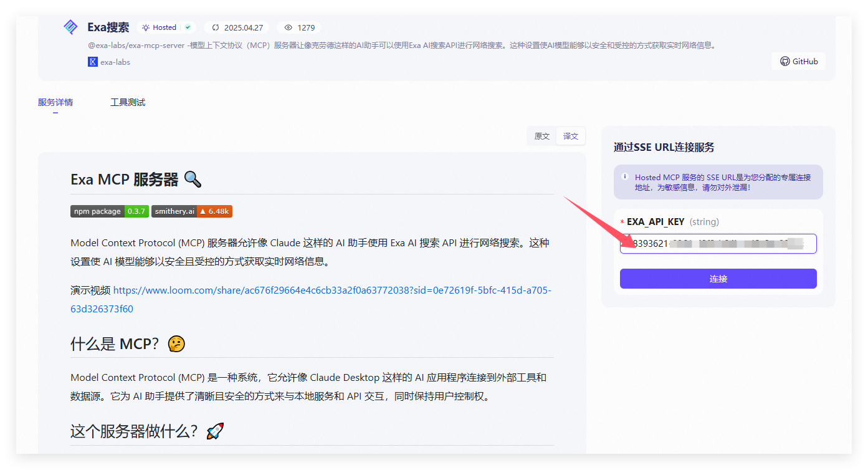Switch to the 工具测试 tab
This screenshot has width=868, height=470.
click(x=128, y=102)
